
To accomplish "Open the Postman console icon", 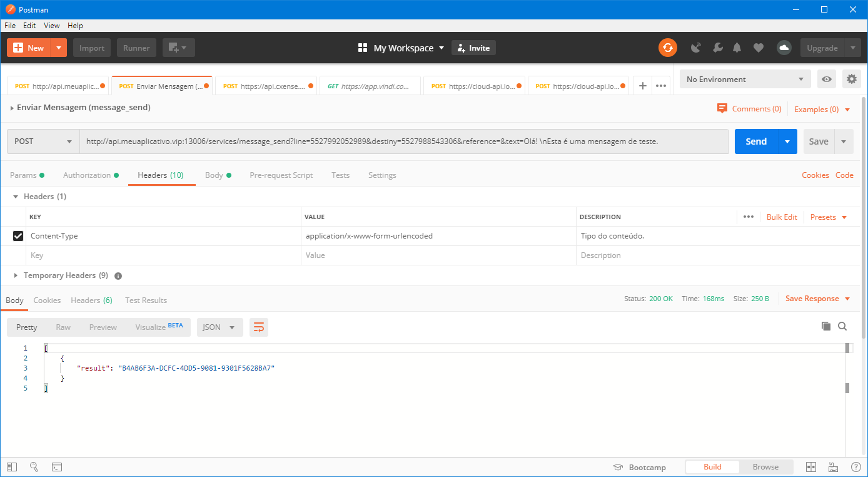I will [x=56, y=467].
